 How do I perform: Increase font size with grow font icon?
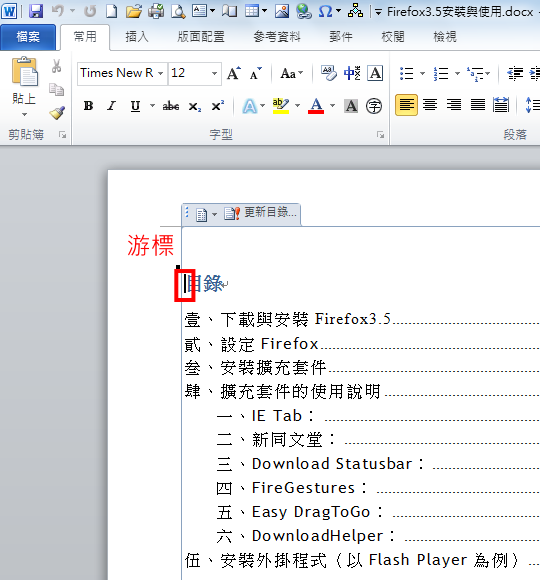(x=234, y=73)
